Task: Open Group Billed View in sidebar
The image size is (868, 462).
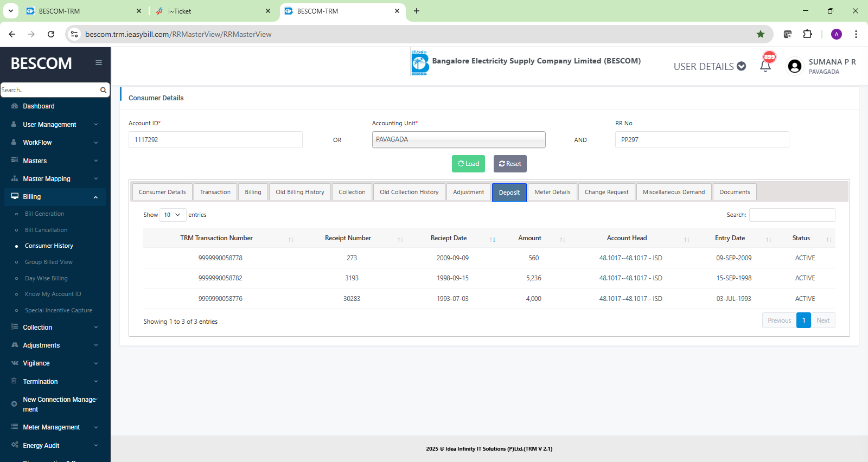Action: click(x=49, y=262)
